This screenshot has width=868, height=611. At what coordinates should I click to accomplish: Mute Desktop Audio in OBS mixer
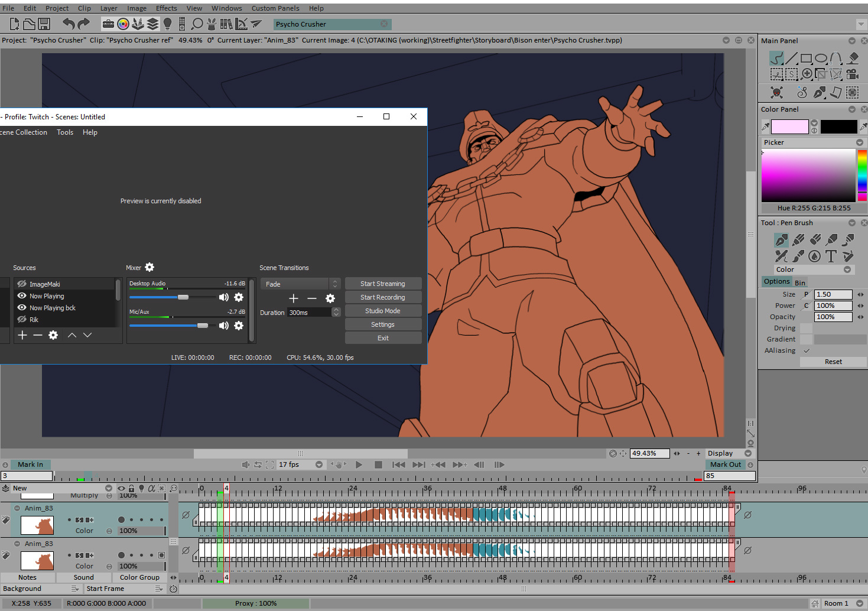tap(224, 297)
